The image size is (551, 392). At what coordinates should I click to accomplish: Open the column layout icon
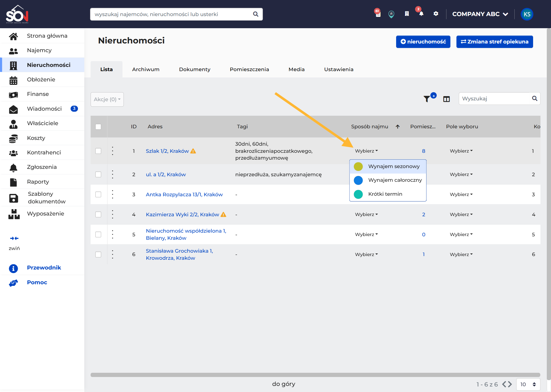point(446,99)
